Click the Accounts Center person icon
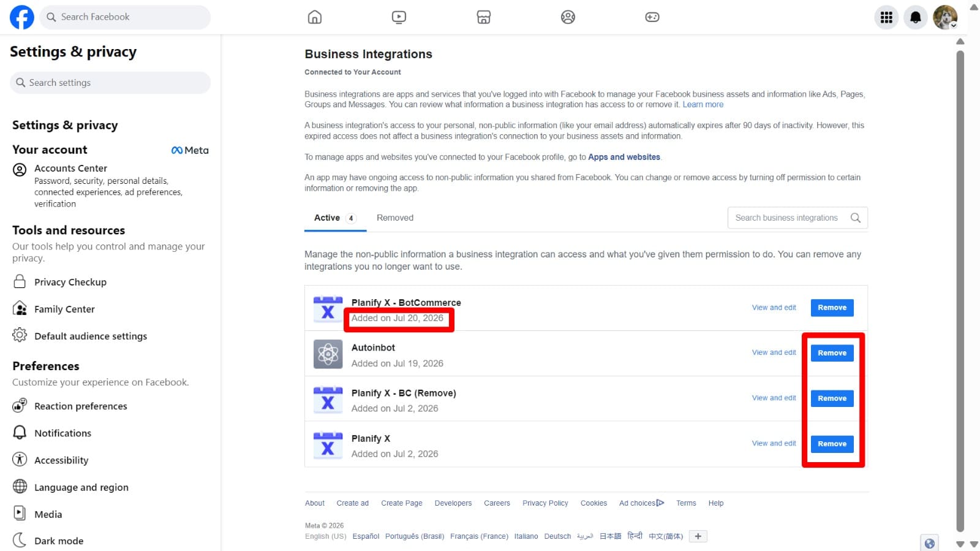The height and width of the screenshot is (551, 980). pyautogui.click(x=20, y=170)
